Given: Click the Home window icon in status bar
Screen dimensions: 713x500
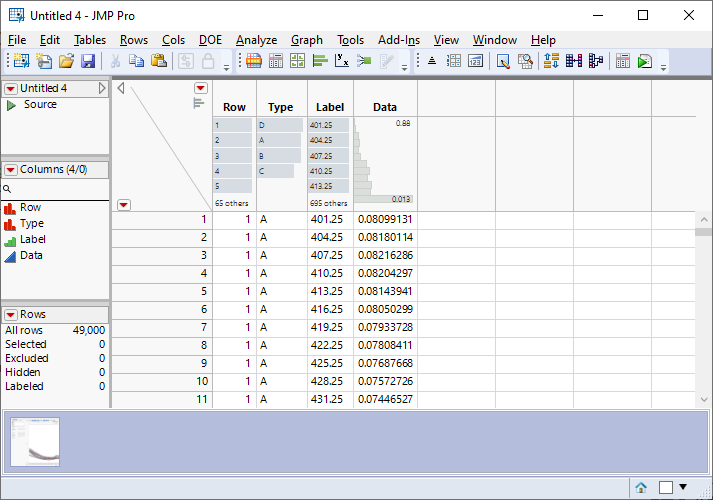Looking at the screenshot, I should (x=641, y=487).
